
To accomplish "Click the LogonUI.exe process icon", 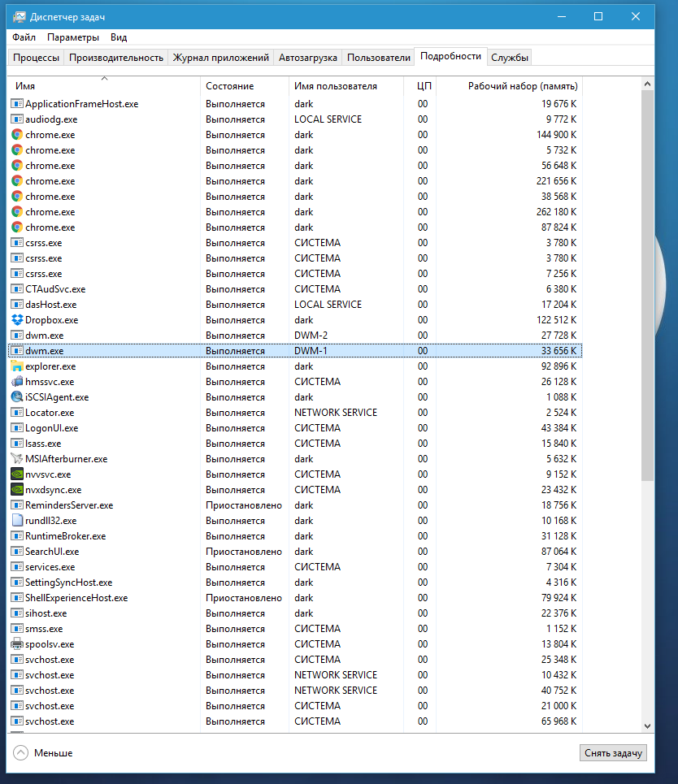I will [17, 428].
